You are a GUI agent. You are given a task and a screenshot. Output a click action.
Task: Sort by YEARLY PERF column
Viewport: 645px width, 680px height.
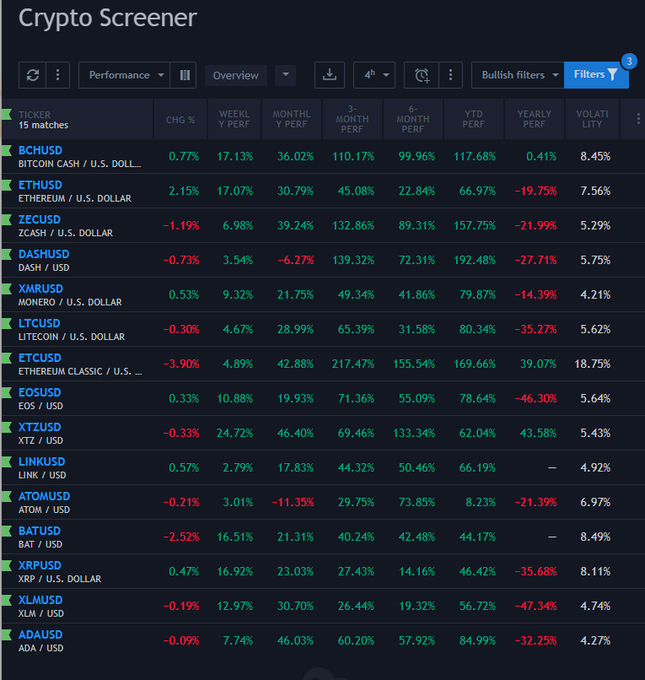(534, 119)
